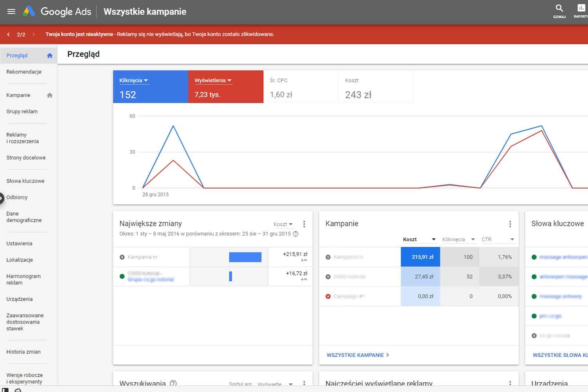Open CTR column dropdown in Kampanie
This screenshot has width=588, height=392.
tap(498, 240)
